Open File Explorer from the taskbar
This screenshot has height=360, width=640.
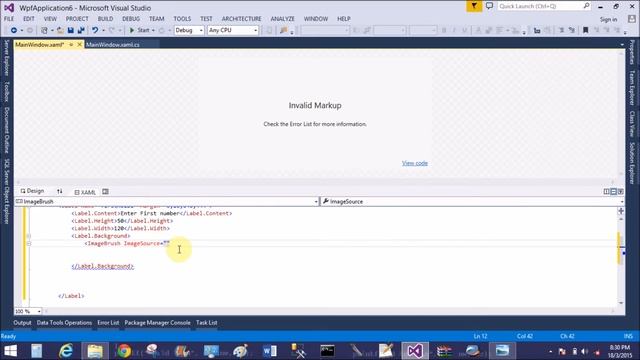[95, 351]
